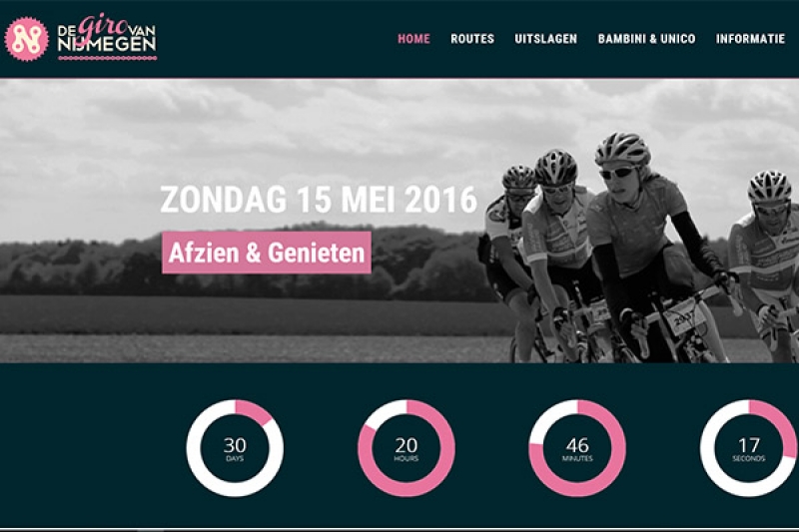Click the ZONDAG 15 MEI 2016 headline
799x532 pixels.
click(319, 200)
